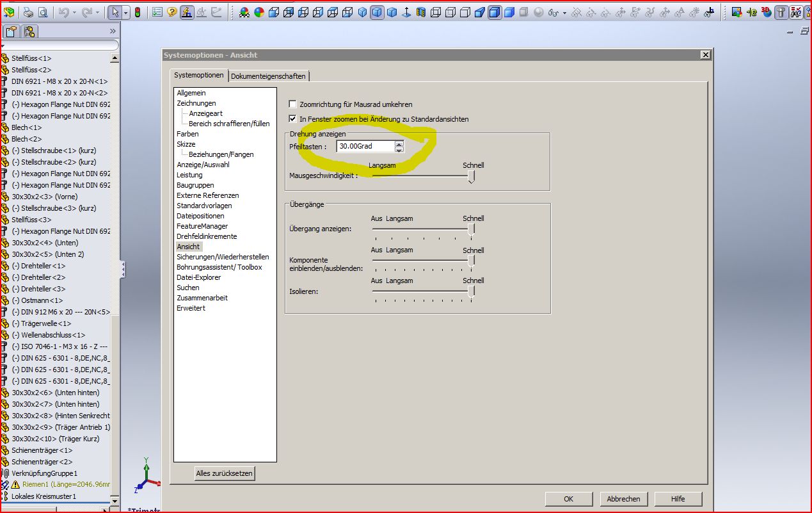Click the Normal To view icon

[406, 12]
